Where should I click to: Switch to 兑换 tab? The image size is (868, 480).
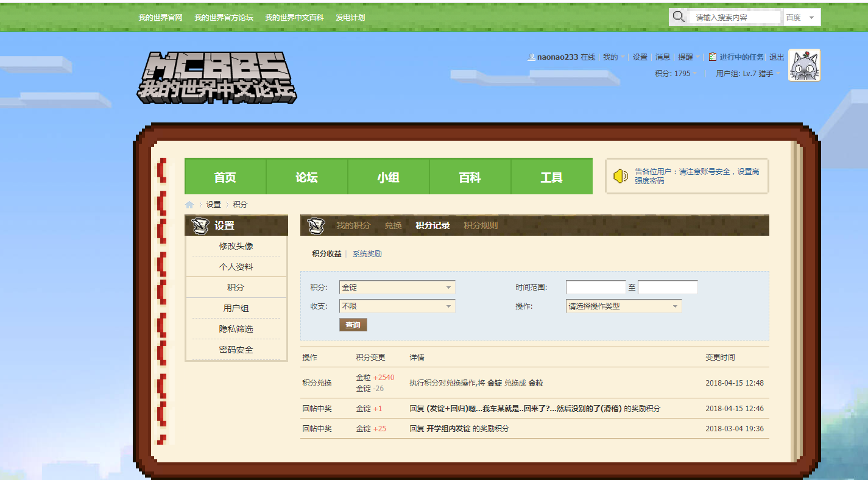[x=393, y=225]
